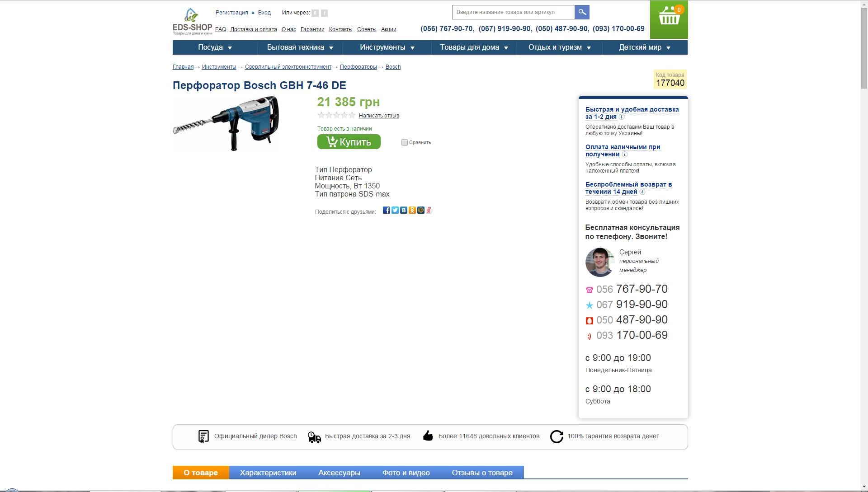Rate product with the star rating
Image resolution: width=868 pixels, height=492 pixels.
point(336,115)
